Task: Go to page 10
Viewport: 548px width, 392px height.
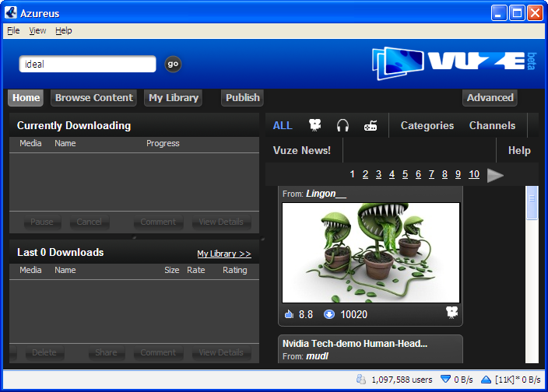Action: [474, 174]
